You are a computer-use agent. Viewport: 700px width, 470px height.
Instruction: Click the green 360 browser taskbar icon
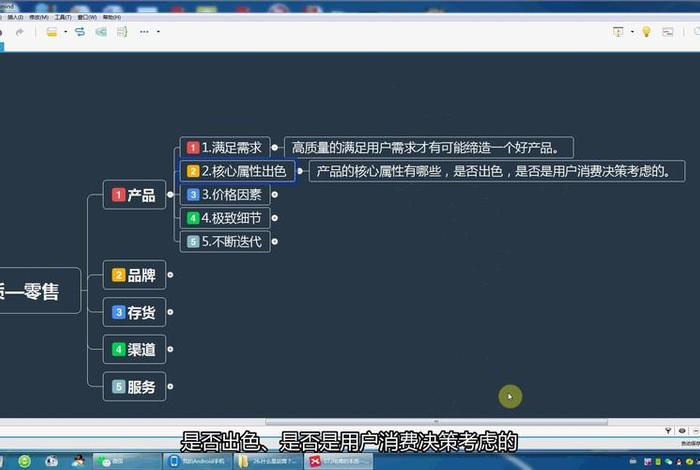[25, 461]
